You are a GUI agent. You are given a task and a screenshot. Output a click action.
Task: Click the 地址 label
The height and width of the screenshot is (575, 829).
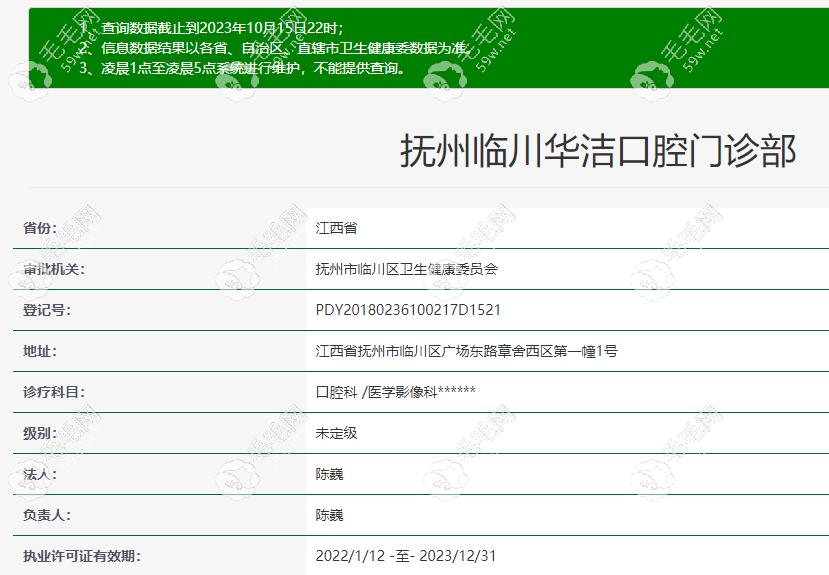[40, 351]
